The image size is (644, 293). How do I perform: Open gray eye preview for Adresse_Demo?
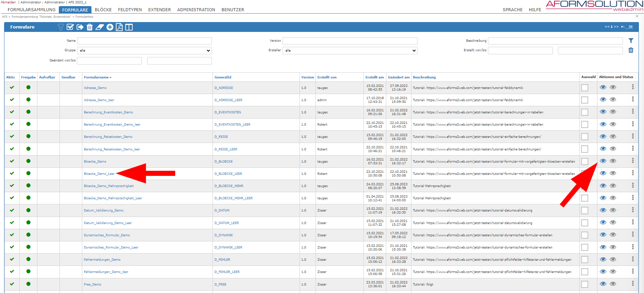click(x=613, y=87)
